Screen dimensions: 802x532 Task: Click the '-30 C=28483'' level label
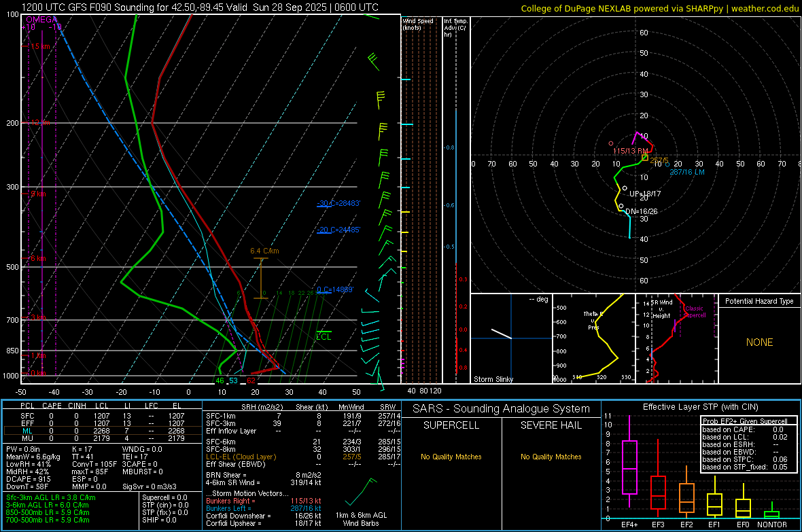tap(338, 203)
